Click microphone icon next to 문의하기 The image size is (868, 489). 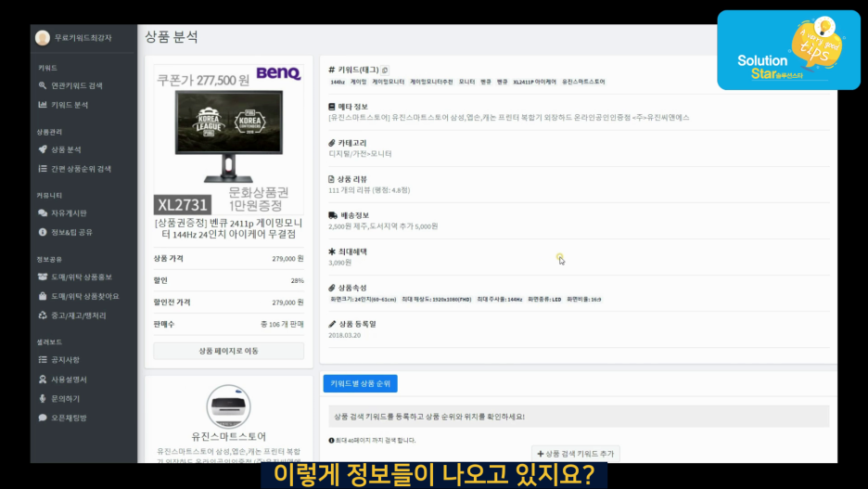click(43, 398)
